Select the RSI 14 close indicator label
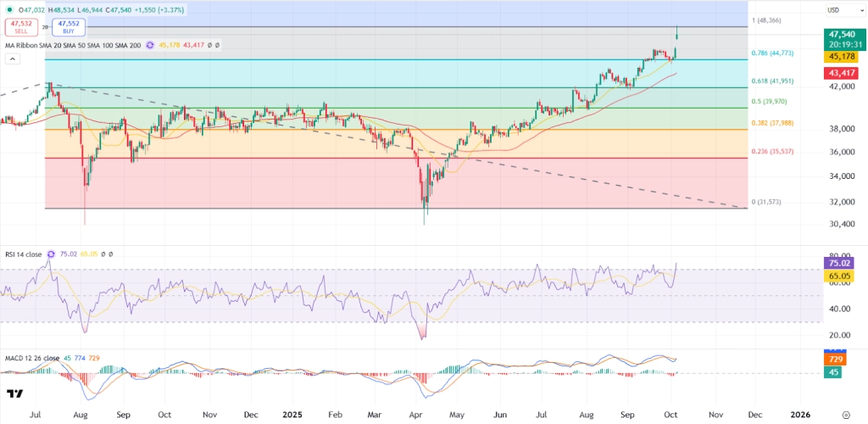Viewport: 868px width, 424px height. [x=24, y=254]
